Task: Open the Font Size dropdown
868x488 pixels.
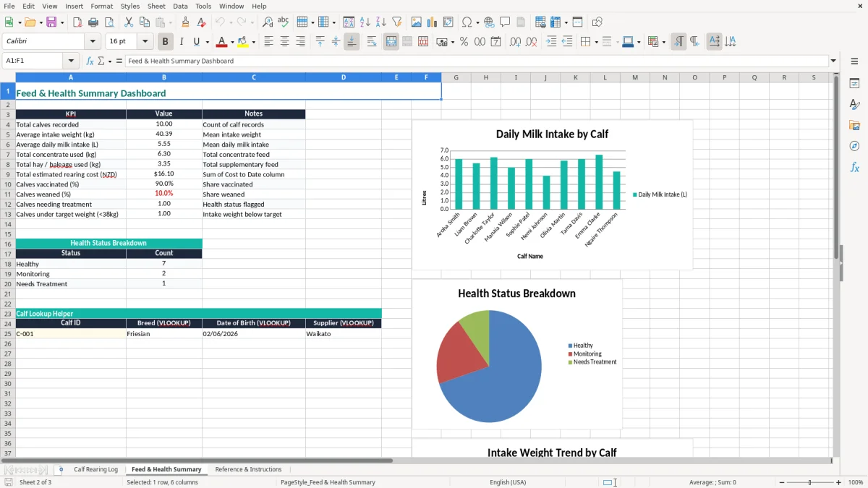Action: tap(145, 42)
